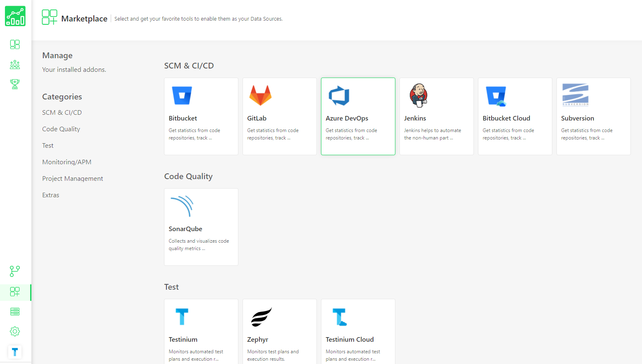Open the teams people icon in sidebar

(x=15, y=64)
